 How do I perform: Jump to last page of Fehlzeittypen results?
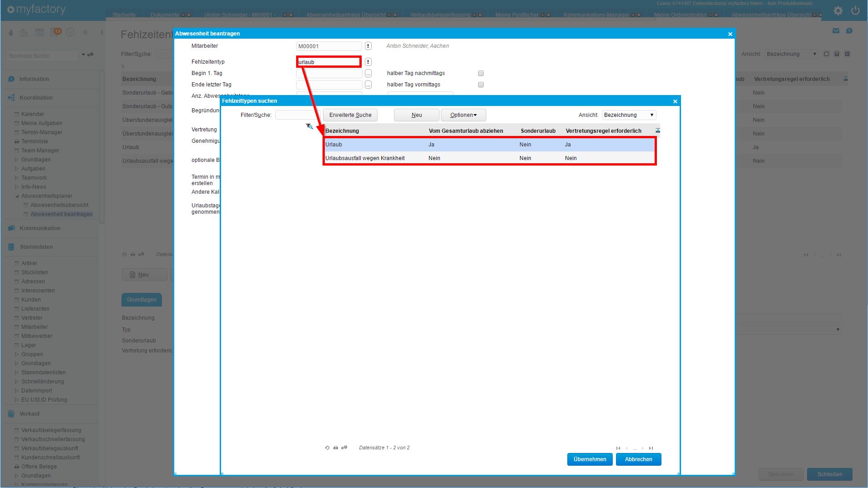[651, 448]
